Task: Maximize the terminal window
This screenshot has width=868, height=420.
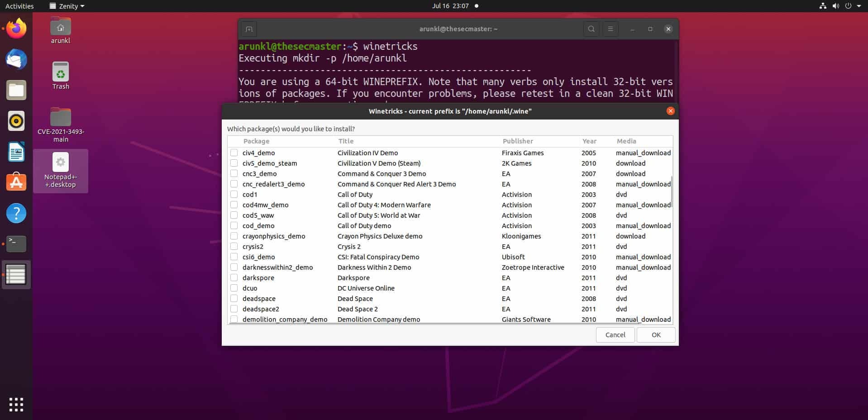Action: click(x=650, y=29)
